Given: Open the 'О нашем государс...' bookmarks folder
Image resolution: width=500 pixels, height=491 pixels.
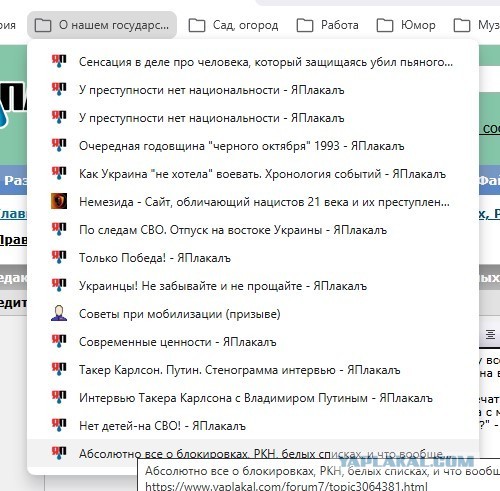Looking at the screenshot, I should (x=102, y=25).
